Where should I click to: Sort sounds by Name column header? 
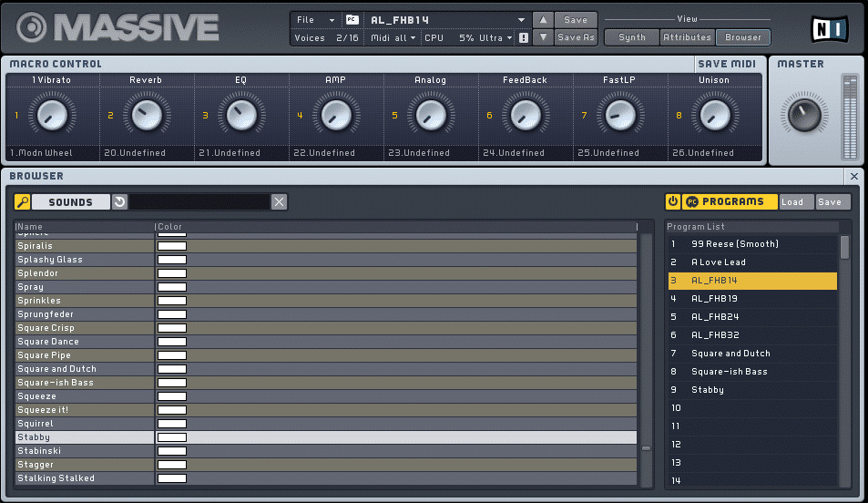click(84, 227)
